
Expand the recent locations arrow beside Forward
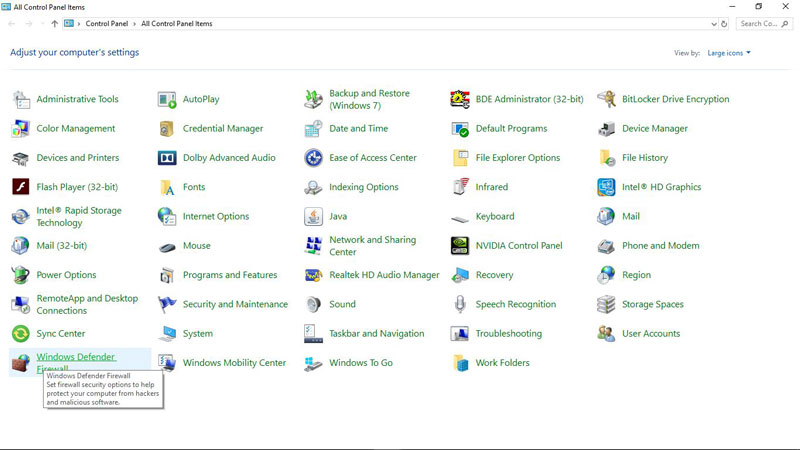click(42, 24)
